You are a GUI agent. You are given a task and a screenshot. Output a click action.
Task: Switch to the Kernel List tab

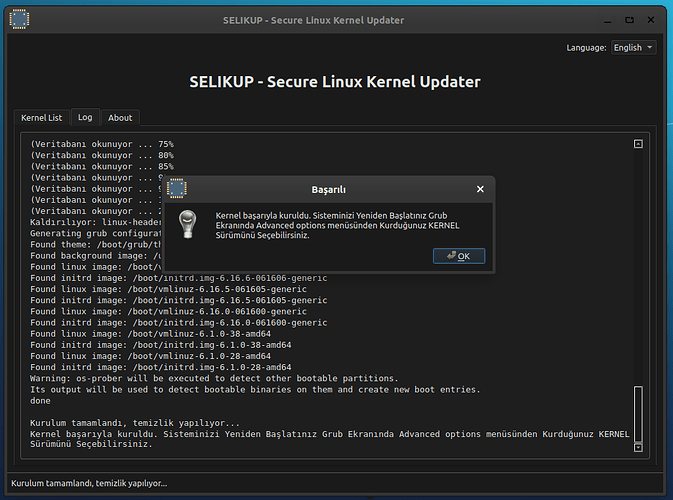[x=42, y=118]
